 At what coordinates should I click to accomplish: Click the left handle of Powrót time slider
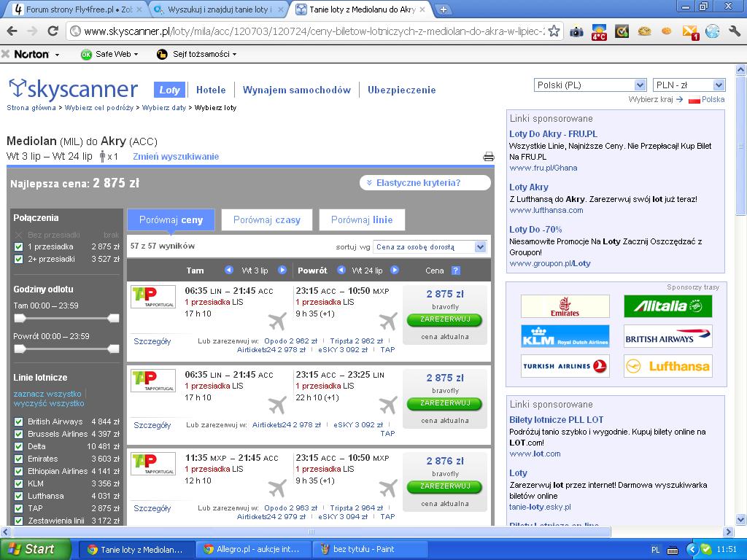(x=20, y=349)
